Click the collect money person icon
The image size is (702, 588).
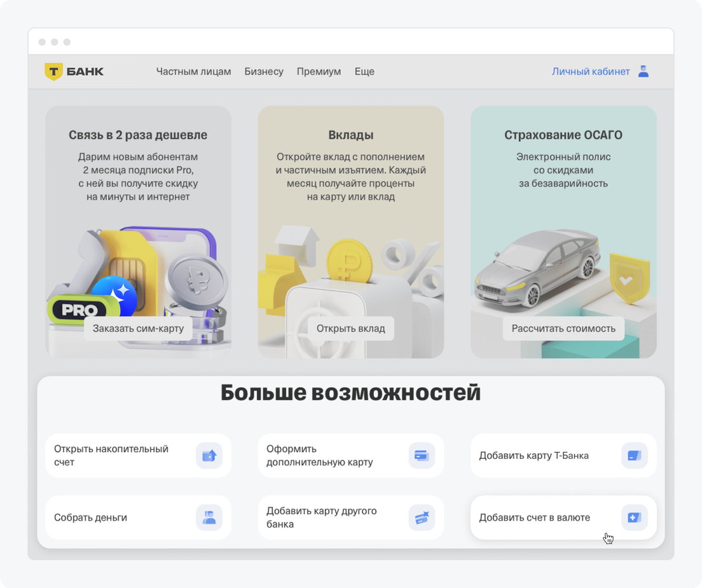(x=209, y=517)
